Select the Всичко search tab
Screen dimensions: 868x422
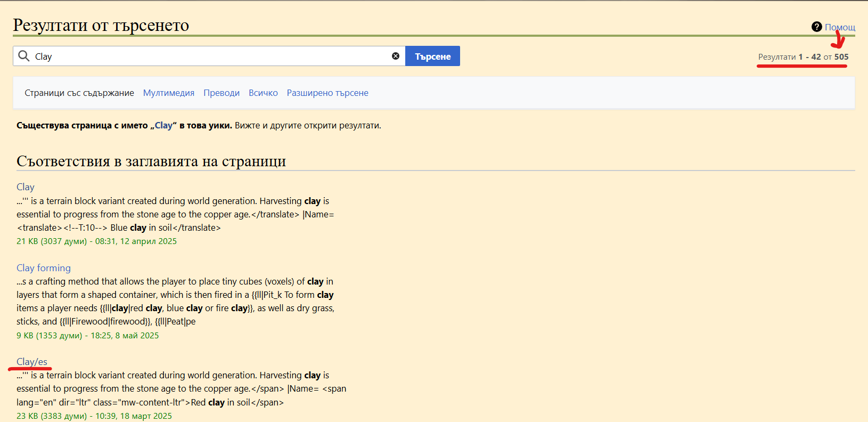click(263, 93)
